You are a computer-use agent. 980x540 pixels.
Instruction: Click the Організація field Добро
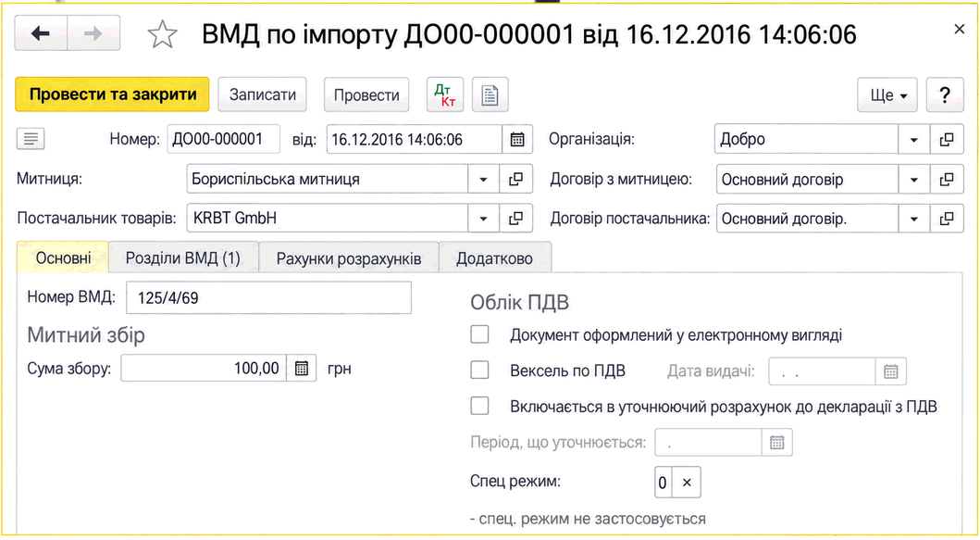(807, 139)
